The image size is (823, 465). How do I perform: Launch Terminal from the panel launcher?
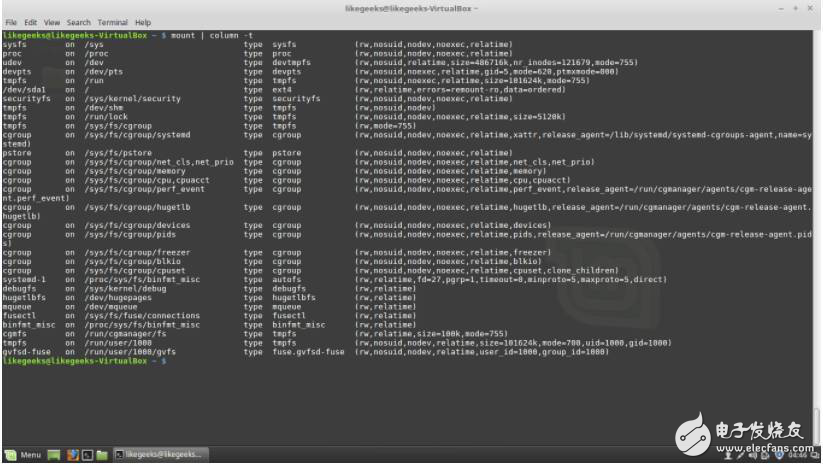point(87,455)
